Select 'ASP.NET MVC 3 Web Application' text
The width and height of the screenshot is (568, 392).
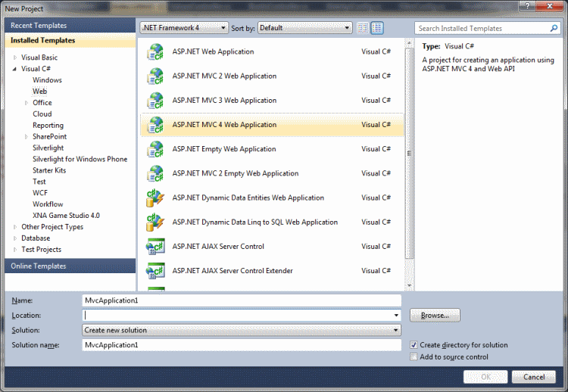224,100
